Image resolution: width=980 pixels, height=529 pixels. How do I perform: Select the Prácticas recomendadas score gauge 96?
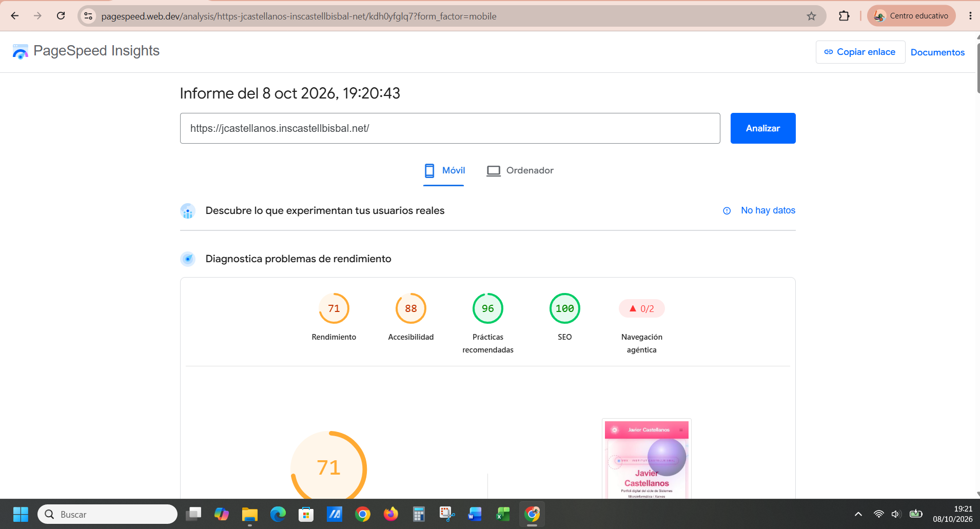488,308
